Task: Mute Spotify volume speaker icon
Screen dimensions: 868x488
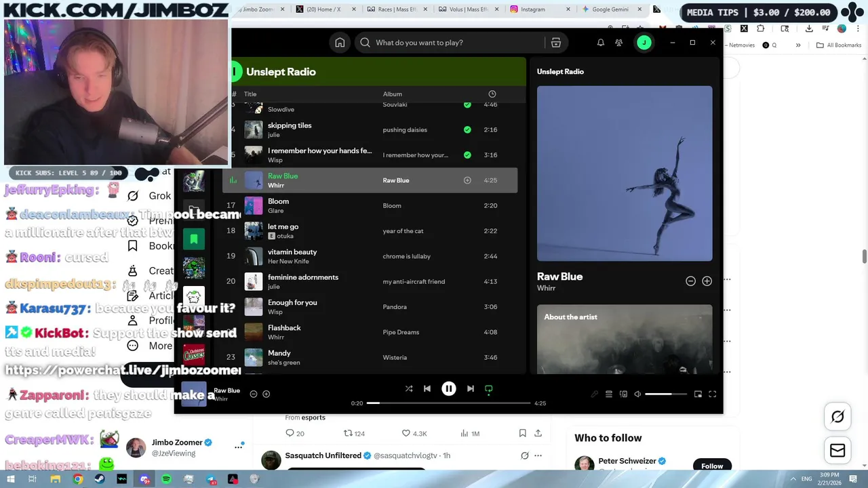Action: 637,394
